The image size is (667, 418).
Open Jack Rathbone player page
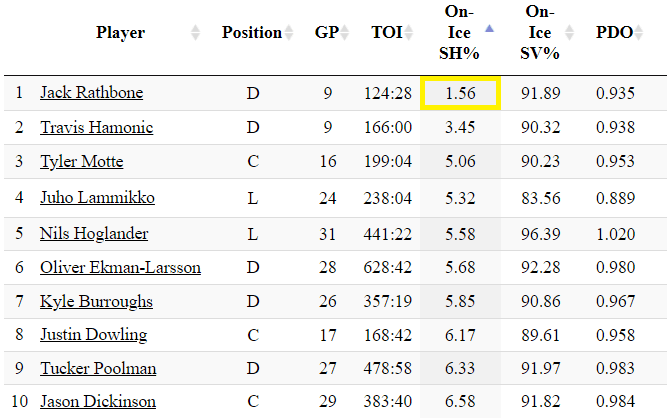coord(91,93)
